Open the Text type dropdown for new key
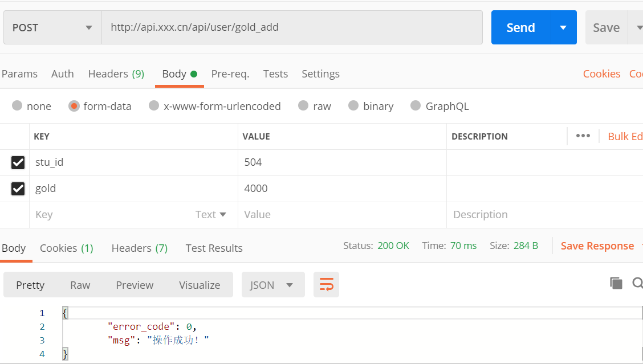The image size is (643, 364). (x=211, y=215)
